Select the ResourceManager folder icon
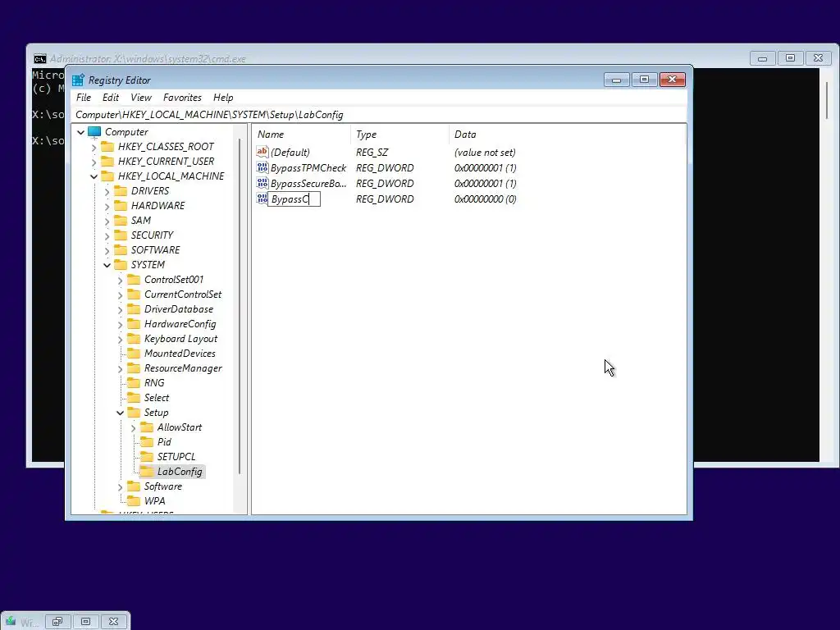This screenshot has width=840, height=630. pyautogui.click(x=134, y=368)
